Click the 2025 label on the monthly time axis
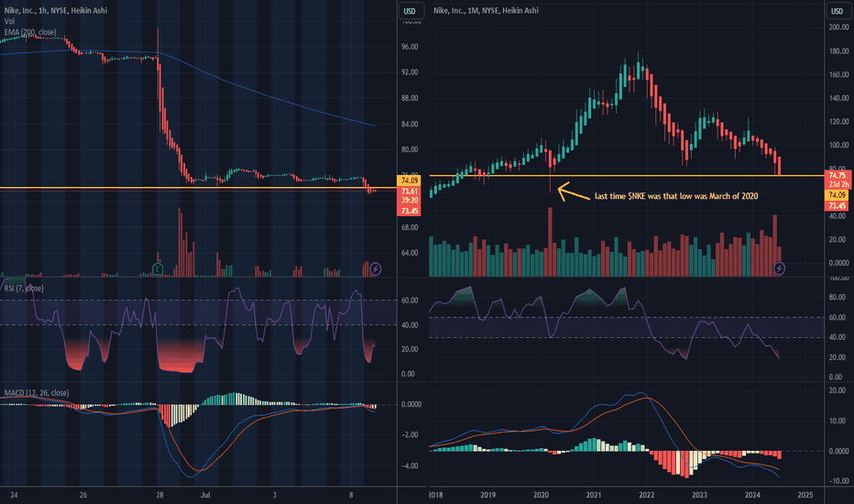 (x=805, y=495)
